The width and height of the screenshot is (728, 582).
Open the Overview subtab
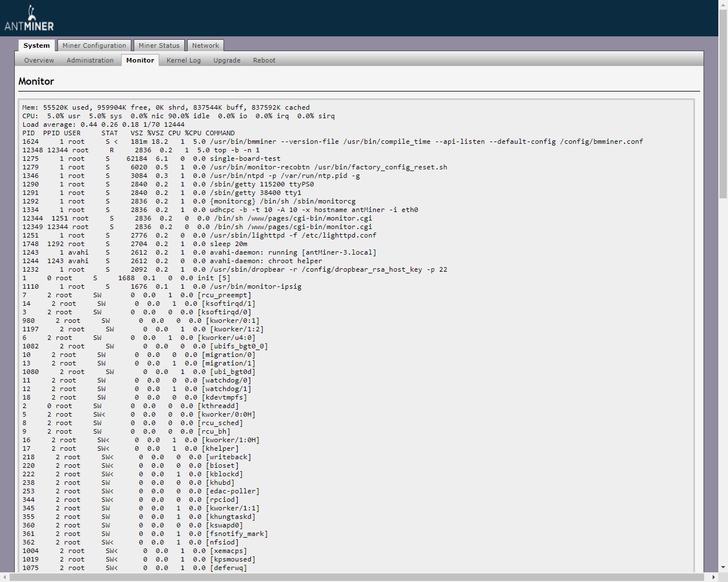[39, 60]
